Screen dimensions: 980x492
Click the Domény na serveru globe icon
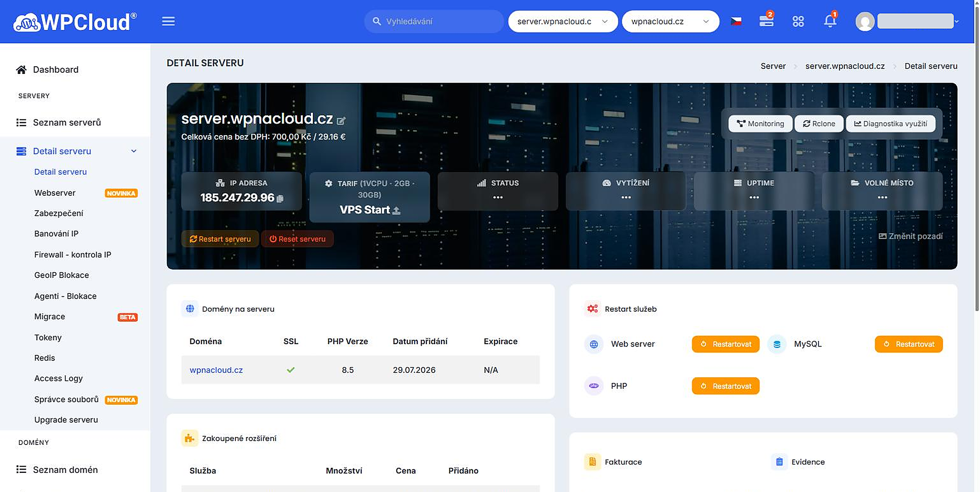click(190, 309)
